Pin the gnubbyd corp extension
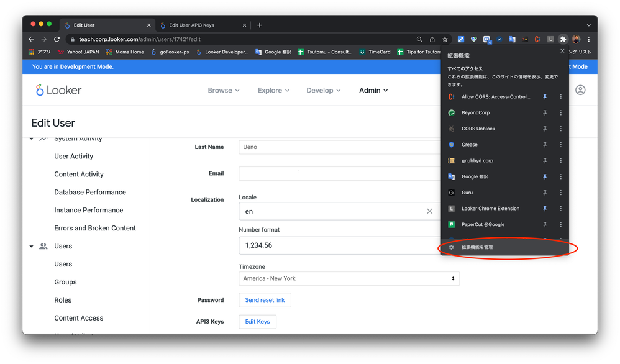The height and width of the screenshot is (364, 620). (x=545, y=160)
